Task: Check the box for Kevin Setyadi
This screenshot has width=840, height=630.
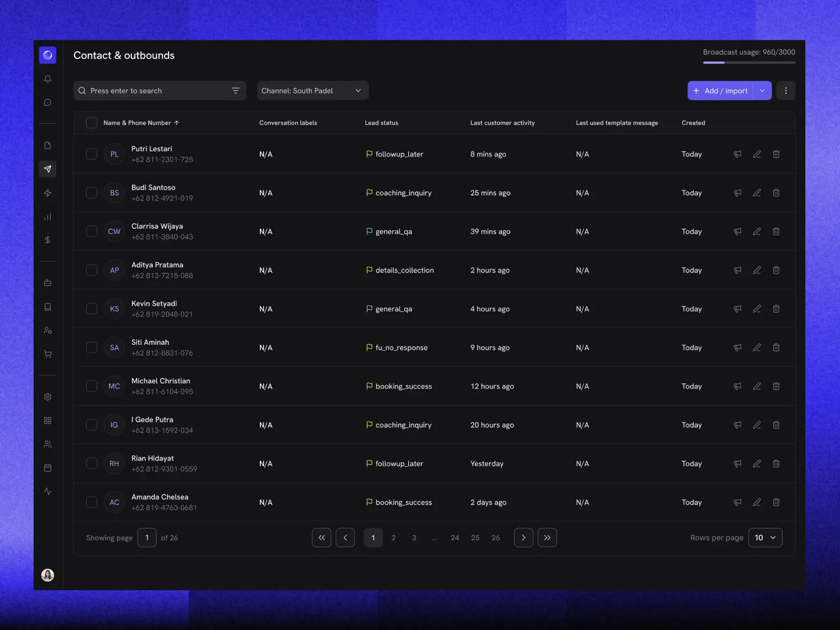Action: click(x=92, y=309)
